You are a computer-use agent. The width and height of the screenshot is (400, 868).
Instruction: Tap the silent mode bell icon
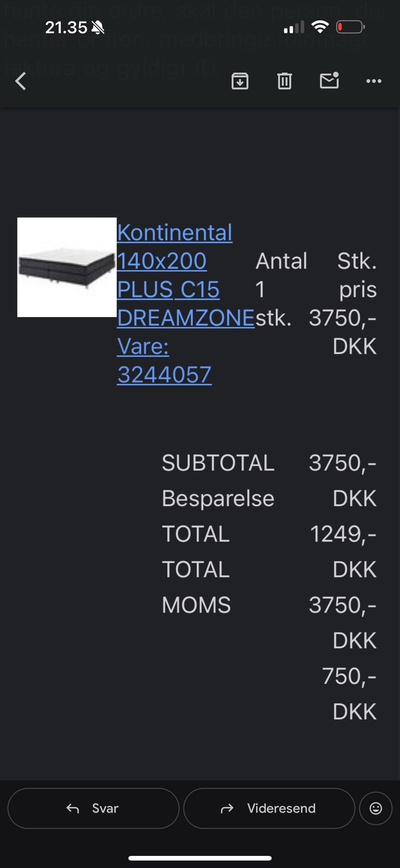click(97, 28)
